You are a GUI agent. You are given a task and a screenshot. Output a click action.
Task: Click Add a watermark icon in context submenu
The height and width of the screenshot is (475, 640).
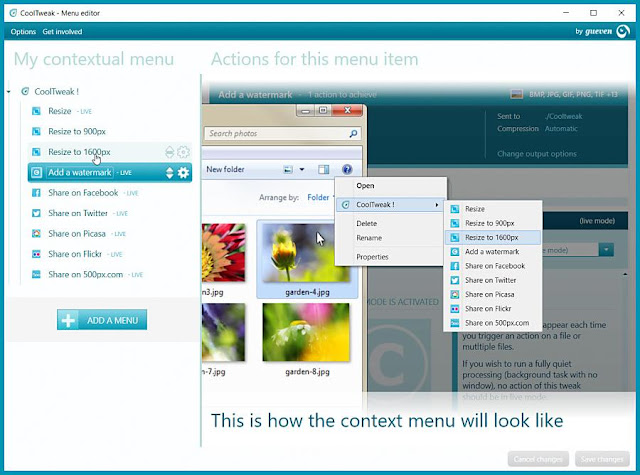click(x=455, y=252)
